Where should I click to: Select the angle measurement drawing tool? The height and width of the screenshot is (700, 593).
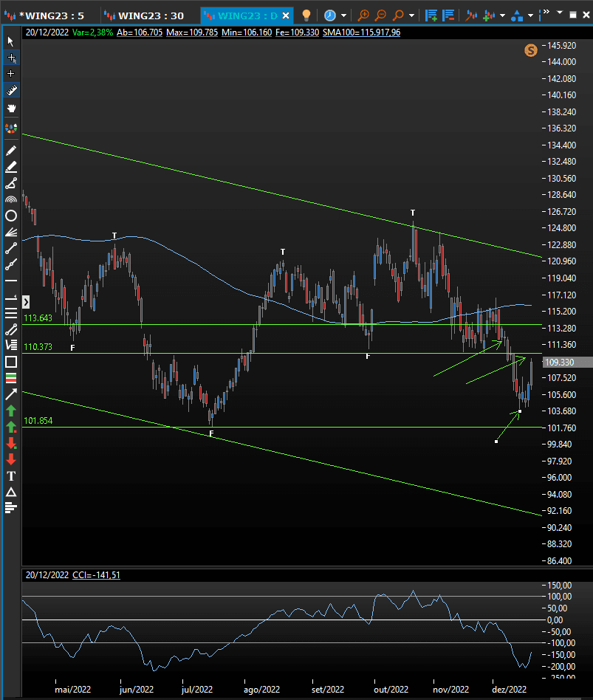pos(11,183)
